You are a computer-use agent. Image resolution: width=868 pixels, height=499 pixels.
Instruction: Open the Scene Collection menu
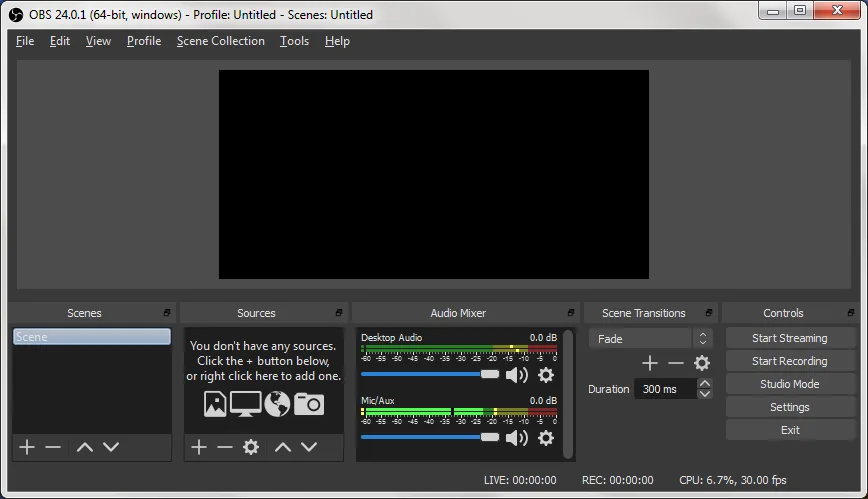[220, 41]
